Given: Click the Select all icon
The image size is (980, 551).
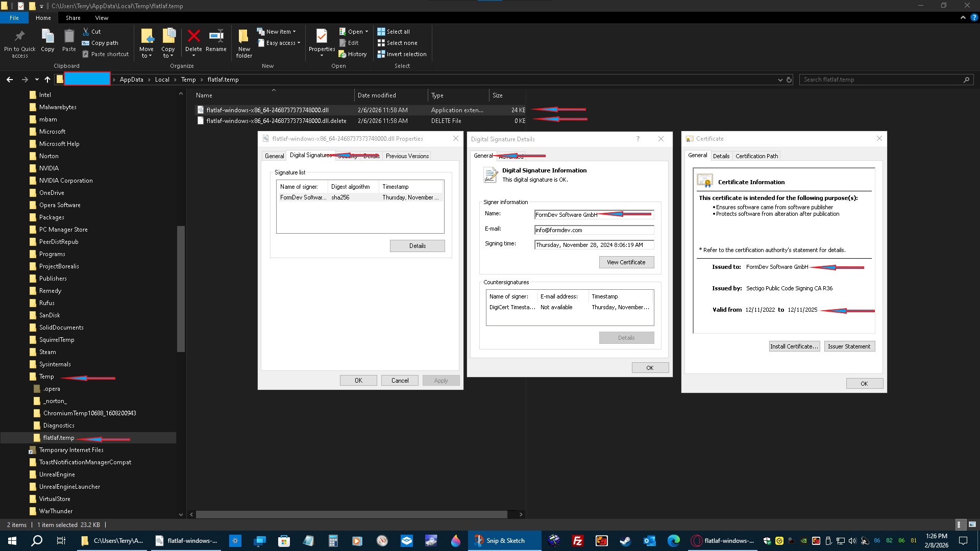Looking at the screenshot, I should [381, 32].
